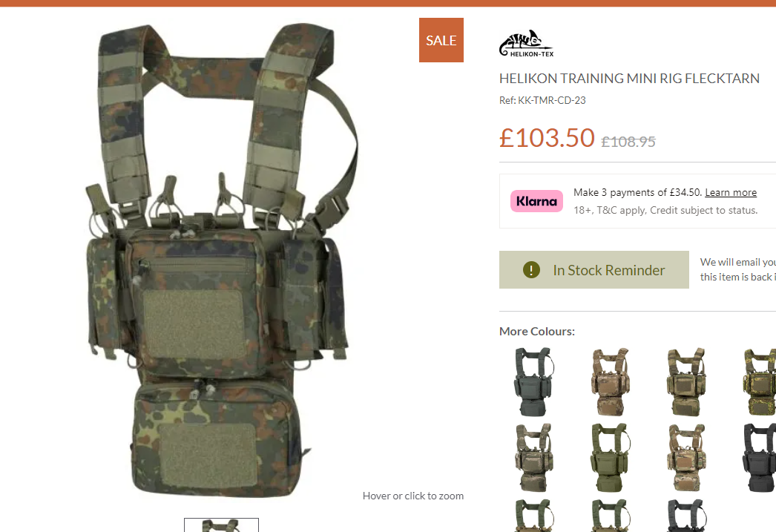Pick the third top-row green-tan camo rig
This screenshot has height=532, width=776.
point(686,381)
